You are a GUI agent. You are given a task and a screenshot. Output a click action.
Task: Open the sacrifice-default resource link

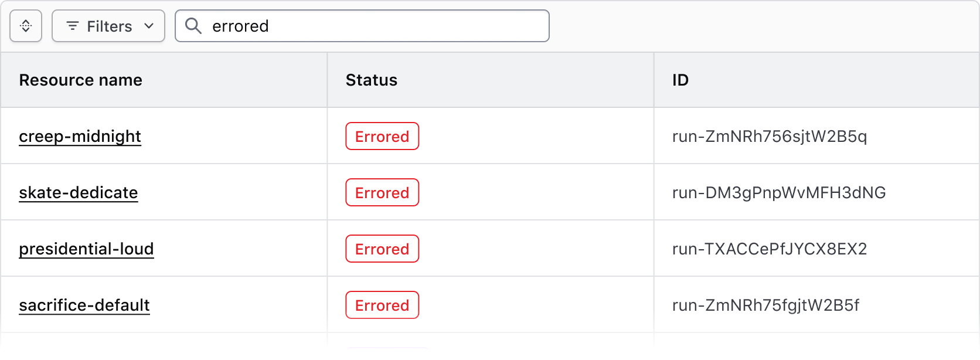84,305
